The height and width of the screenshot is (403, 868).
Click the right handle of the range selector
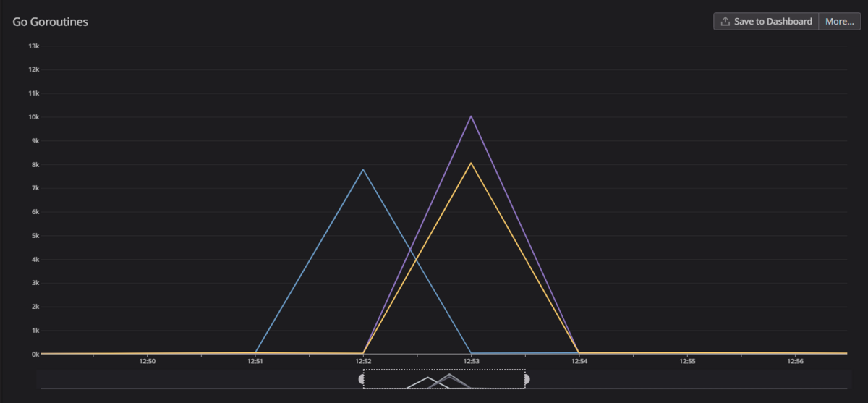pos(527,378)
